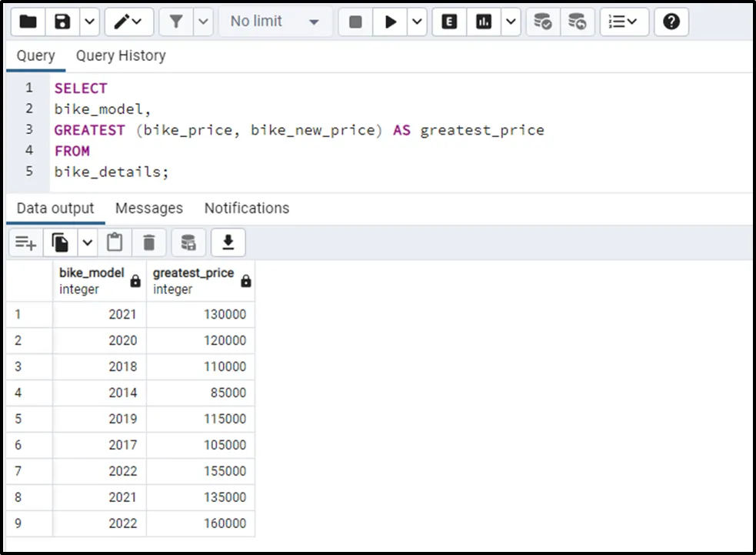The height and width of the screenshot is (555, 756).
Task: Open the No limit rows dropdown
Action: 275,22
